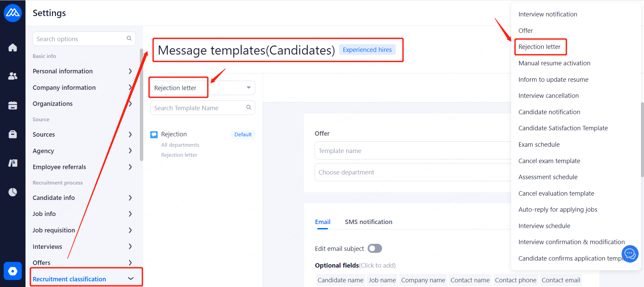Click the logo at top left
This screenshot has width=644, height=287.
point(13,13)
